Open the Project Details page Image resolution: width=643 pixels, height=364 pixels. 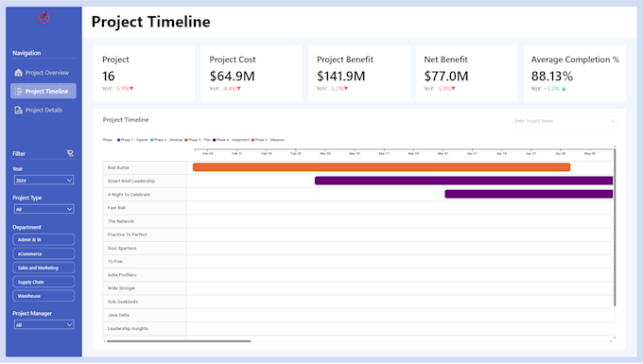coord(43,111)
